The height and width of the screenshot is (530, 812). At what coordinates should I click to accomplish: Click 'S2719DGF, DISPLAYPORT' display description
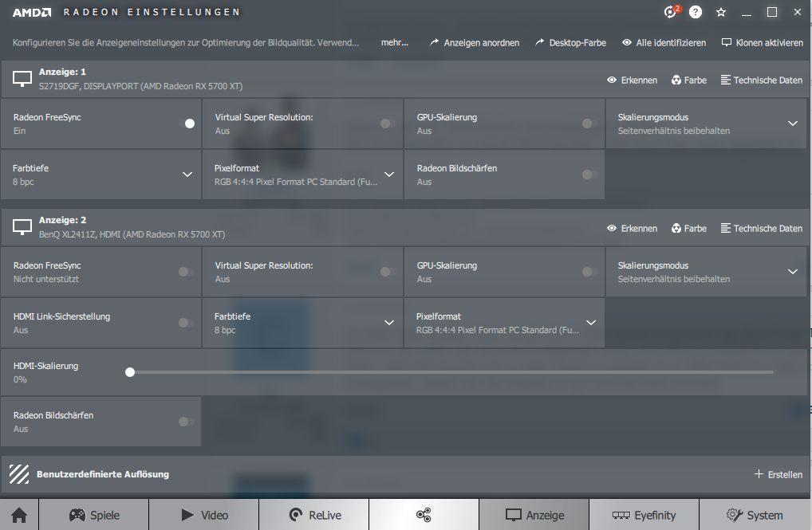point(140,86)
